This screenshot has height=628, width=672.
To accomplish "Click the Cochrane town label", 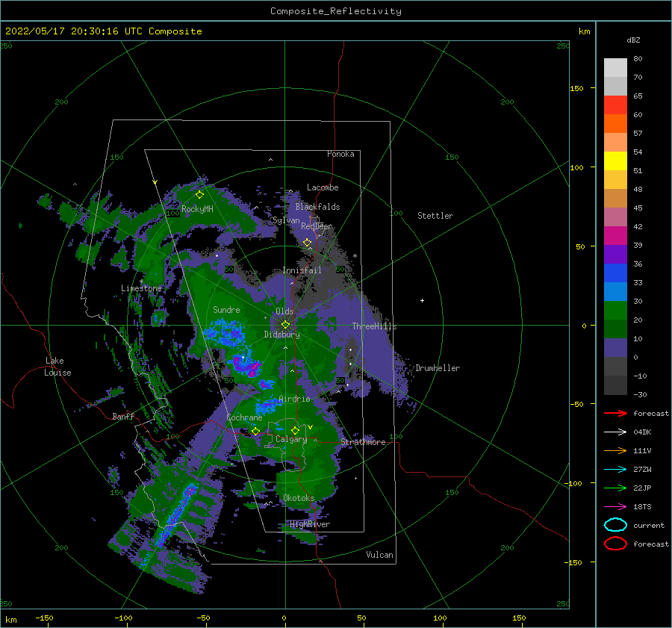I will 244,417.
